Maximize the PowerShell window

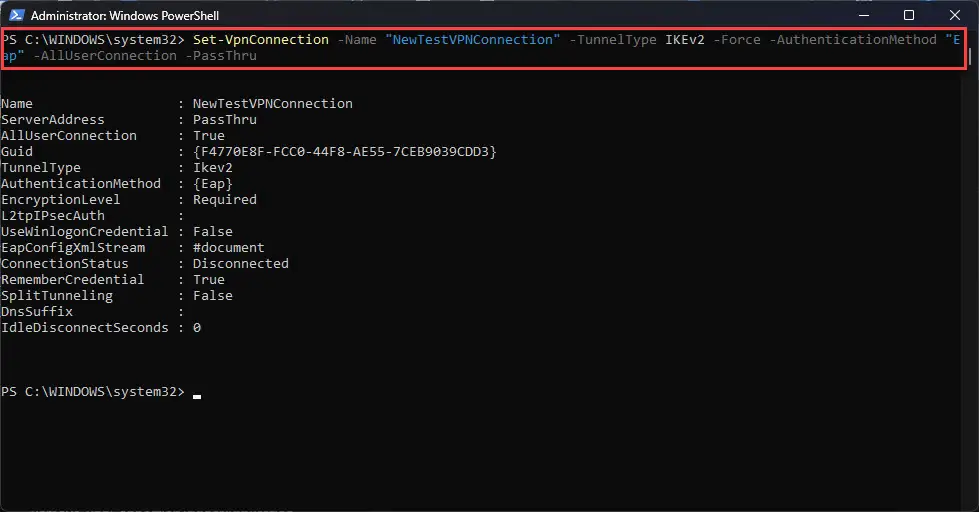909,15
